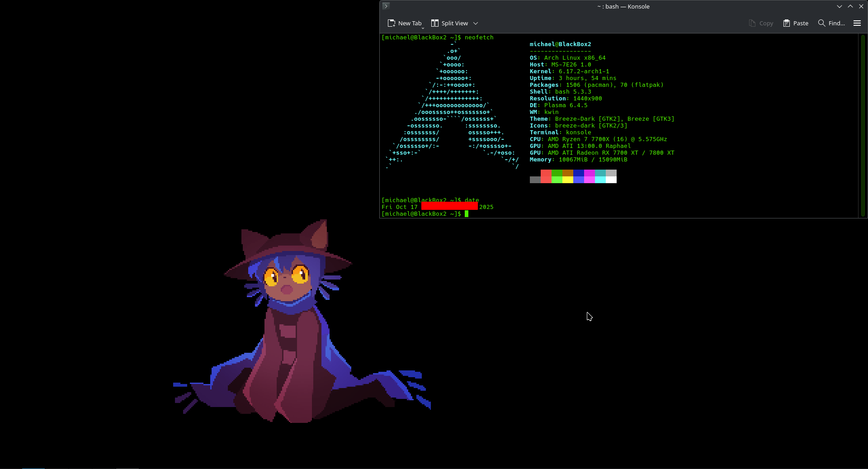The height and width of the screenshot is (469, 868).
Task: Click the Split View button
Action: click(x=449, y=23)
